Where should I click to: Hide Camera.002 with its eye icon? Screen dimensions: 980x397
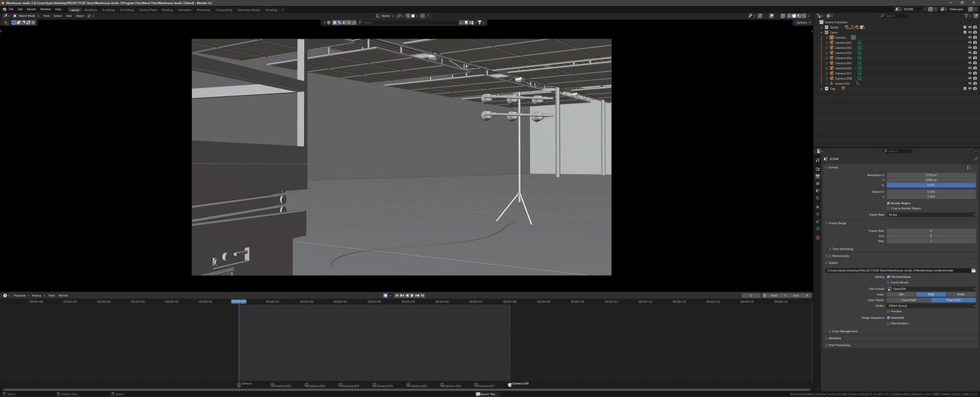[x=969, y=48]
